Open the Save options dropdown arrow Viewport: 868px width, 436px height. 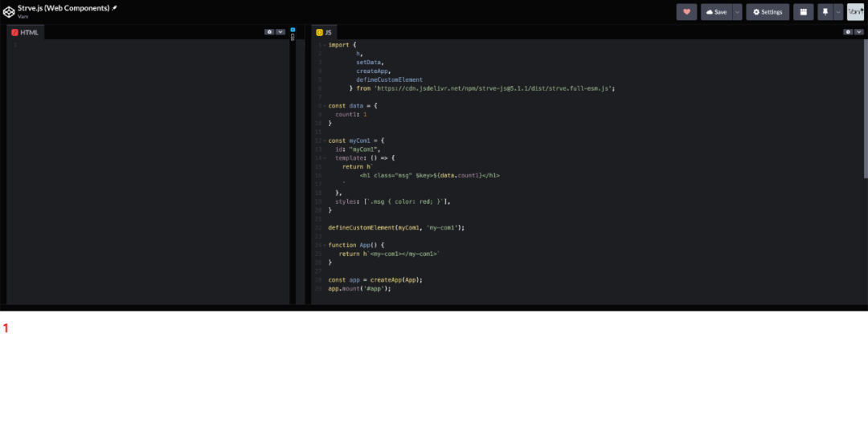tap(737, 12)
